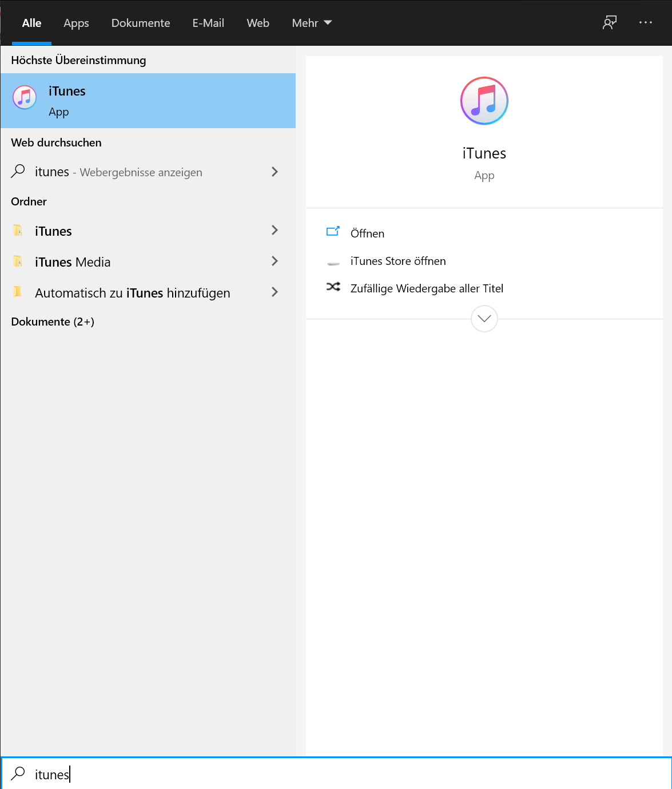The width and height of the screenshot is (672, 789).
Task: Open the three-dots options menu
Action: [646, 23]
